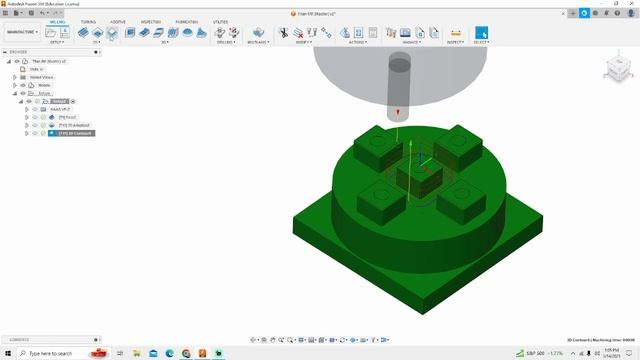Click the Zoom magnifier in navigation bar
This screenshot has width=640, height=360.
coord(281,340)
